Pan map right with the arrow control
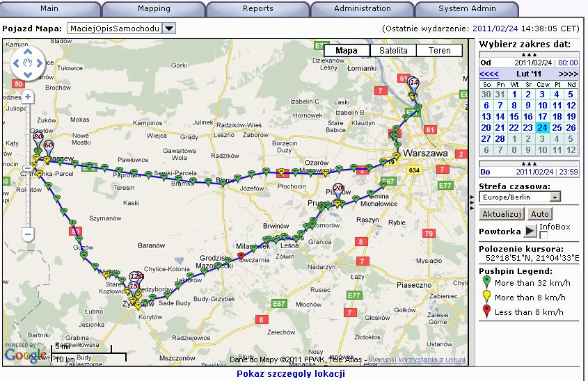 tap(40, 63)
